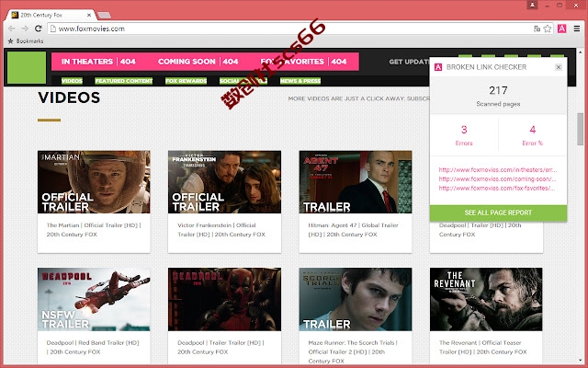This screenshot has width=588, height=368.
Task: Bookmark this page with the star icon
Action: (548, 29)
